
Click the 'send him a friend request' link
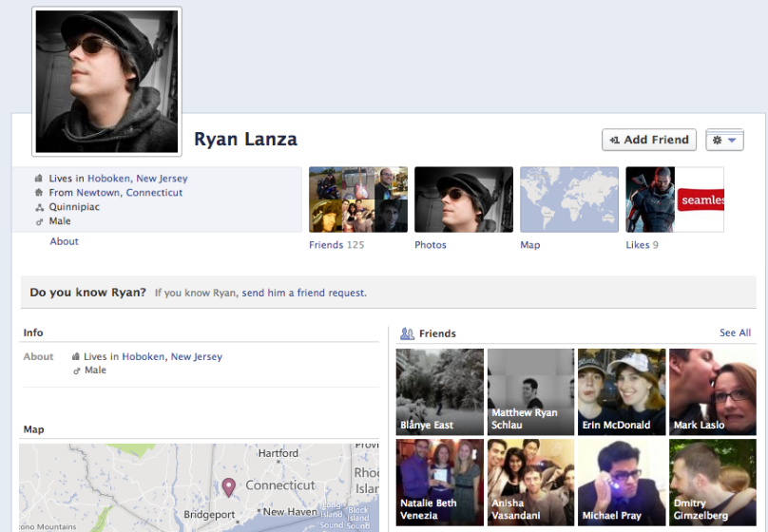click(x=303, y=294)
